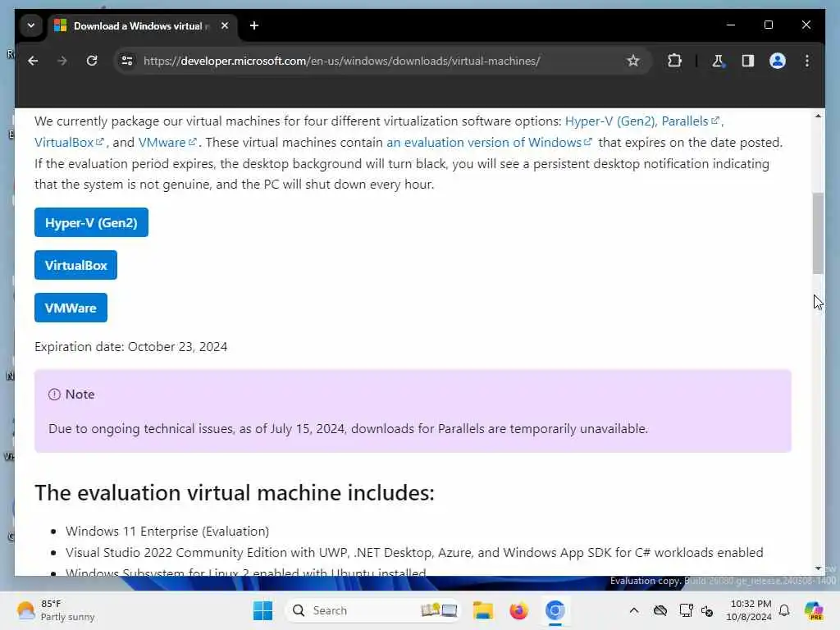
Task: Click the scrollbar up arrow
Action: [x=818, y=116]
